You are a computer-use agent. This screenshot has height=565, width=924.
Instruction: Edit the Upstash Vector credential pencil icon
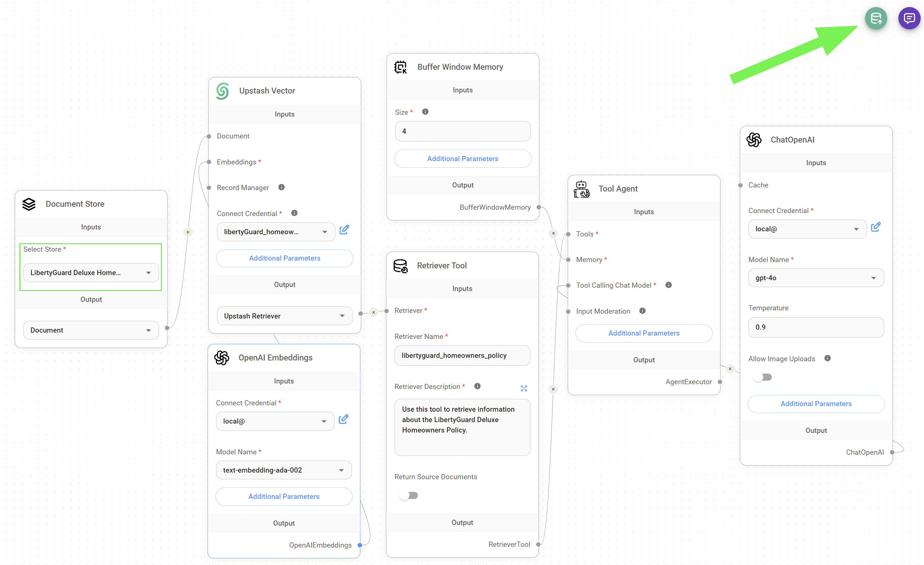[344, 230]
